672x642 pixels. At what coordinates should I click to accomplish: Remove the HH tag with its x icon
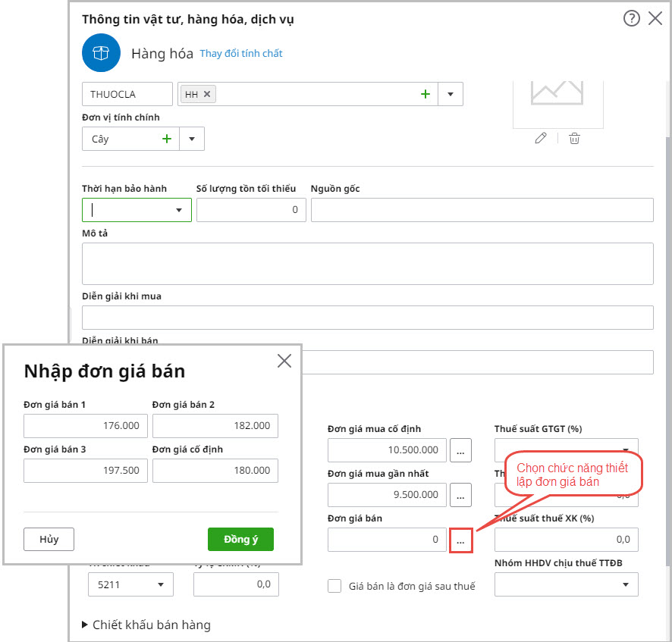point(207,94)
